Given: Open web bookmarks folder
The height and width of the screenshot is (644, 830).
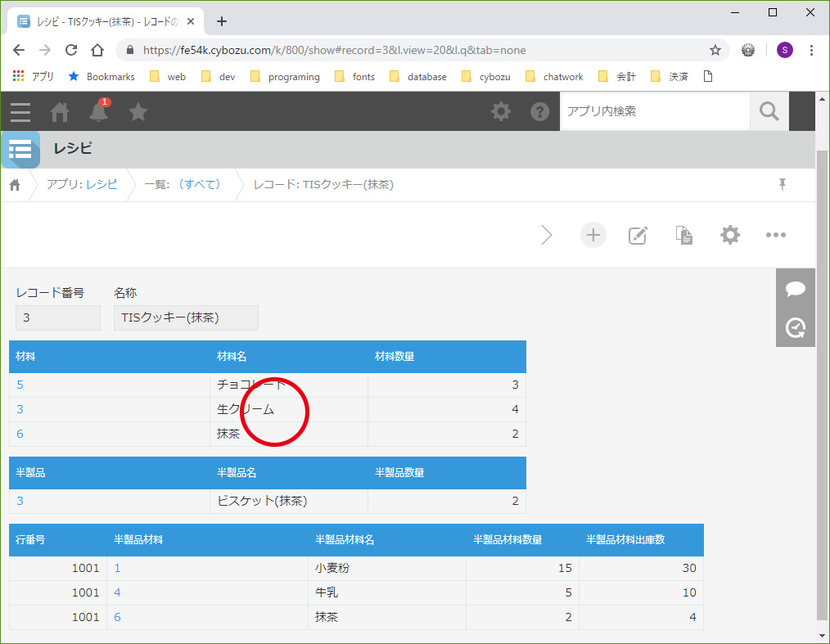Looking at the screenshot, I should 168,77.
